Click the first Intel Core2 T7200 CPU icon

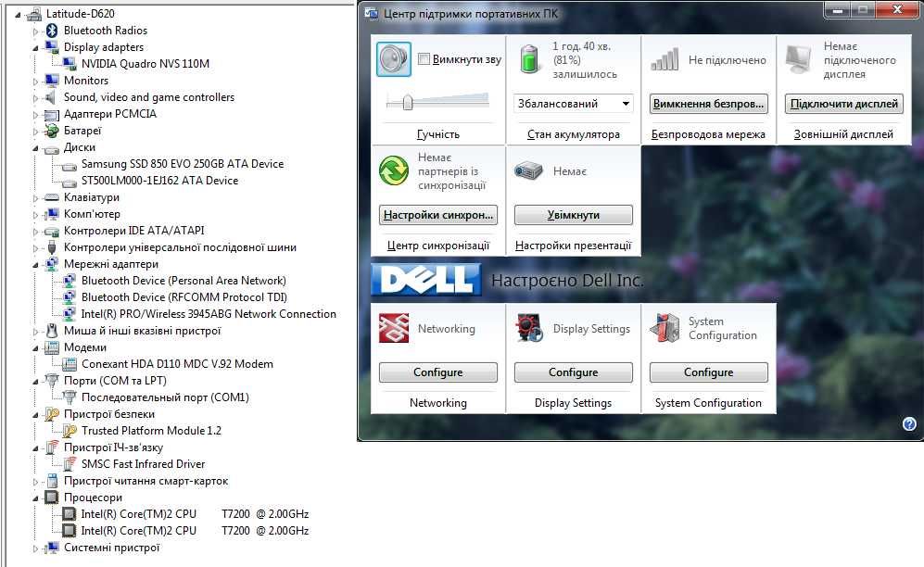coord(69,514)
